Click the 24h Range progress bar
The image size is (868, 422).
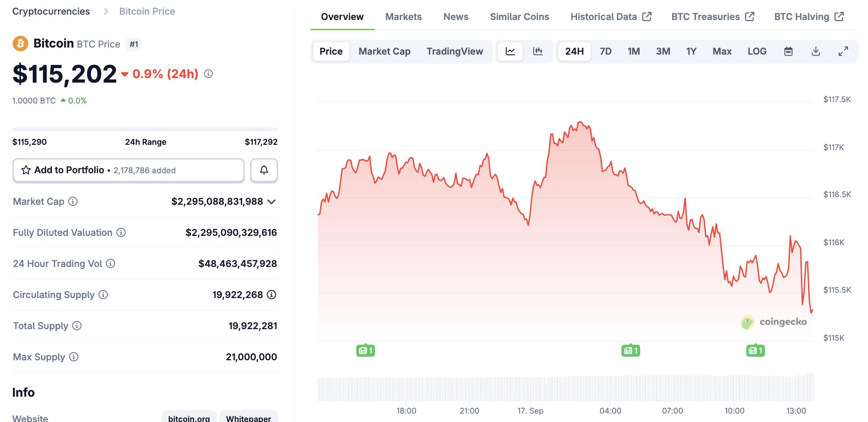click(x=145, y=129)
